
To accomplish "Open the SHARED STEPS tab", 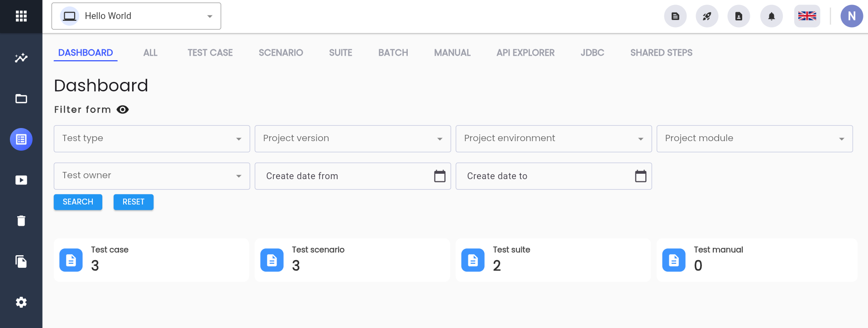I will [661, 53].
